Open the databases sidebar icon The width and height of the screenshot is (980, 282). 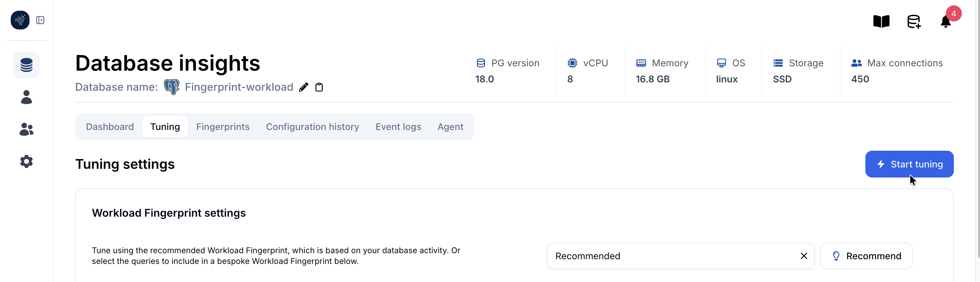(26, 65)
